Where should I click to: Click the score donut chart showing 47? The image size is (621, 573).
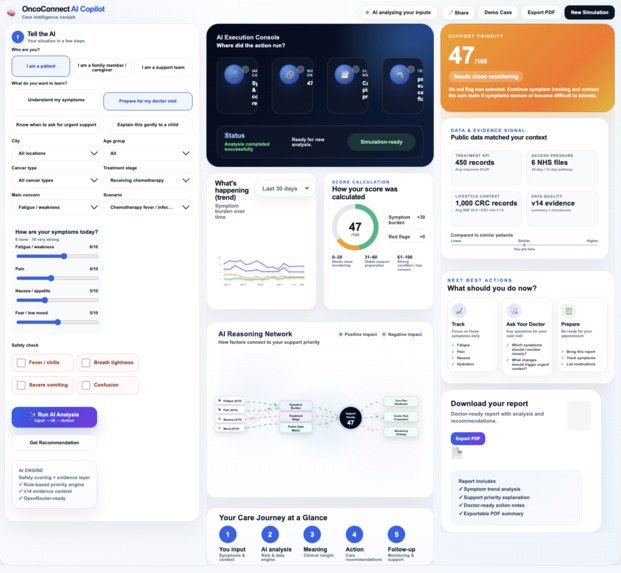click(x=355, y=227)
